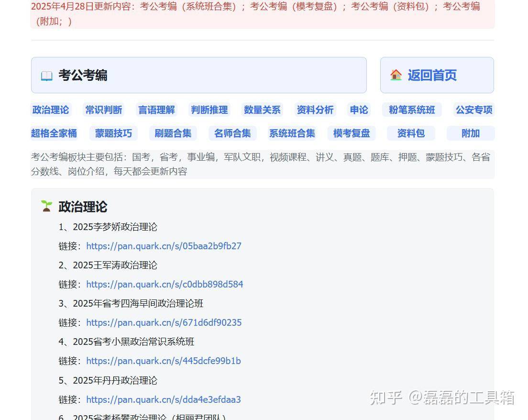Click the sprout icon beside 政治理论 heading
The image size is (528, 420).
46,206
